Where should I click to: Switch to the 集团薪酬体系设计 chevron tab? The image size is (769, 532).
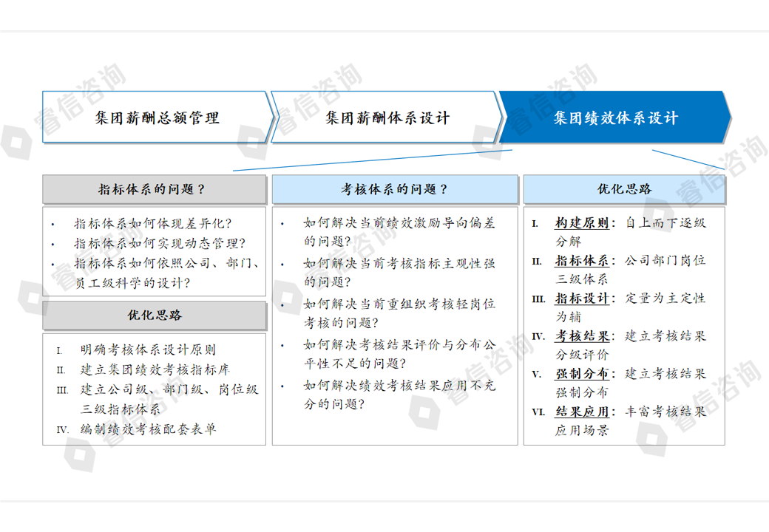tap(387, 117)
